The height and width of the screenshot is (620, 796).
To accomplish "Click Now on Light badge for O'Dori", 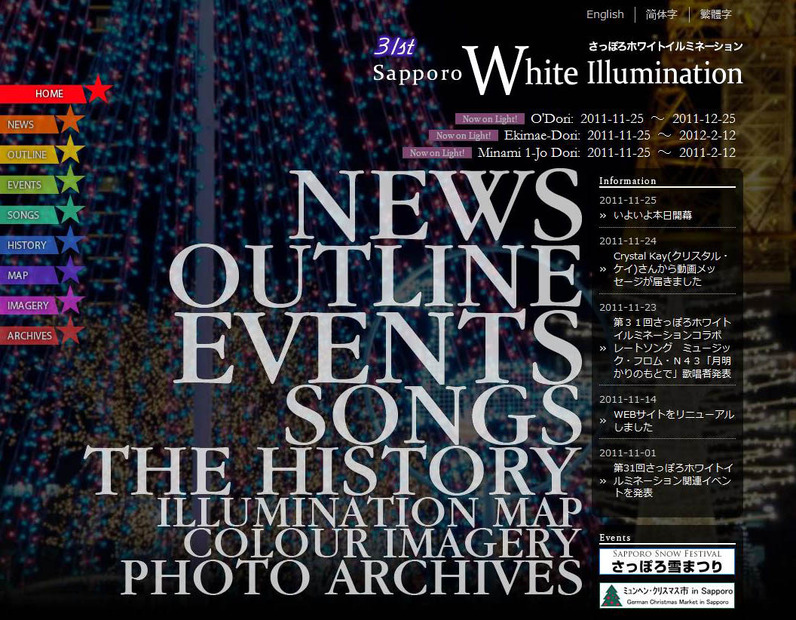I will 490,119.
